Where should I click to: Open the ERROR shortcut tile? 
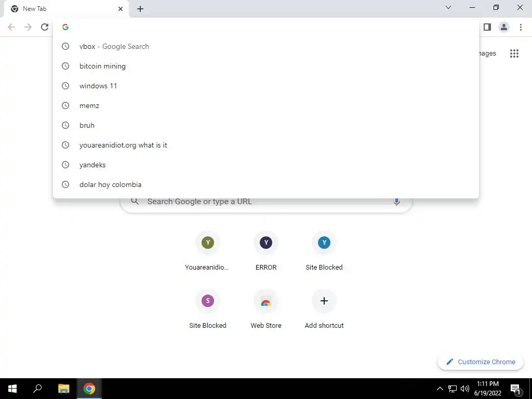click(266, 251)
